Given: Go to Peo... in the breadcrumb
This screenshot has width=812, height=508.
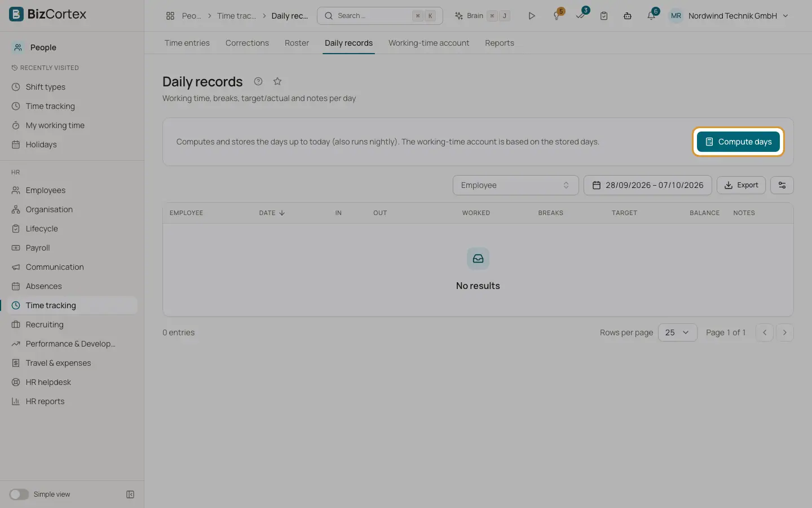Looking at the screenshot, I should (192, 16).
